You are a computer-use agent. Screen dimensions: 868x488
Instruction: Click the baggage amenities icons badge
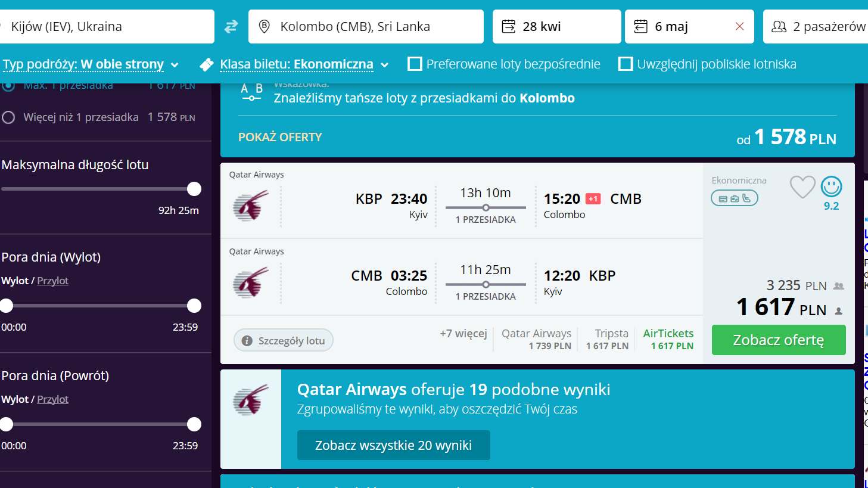[735, 198]
